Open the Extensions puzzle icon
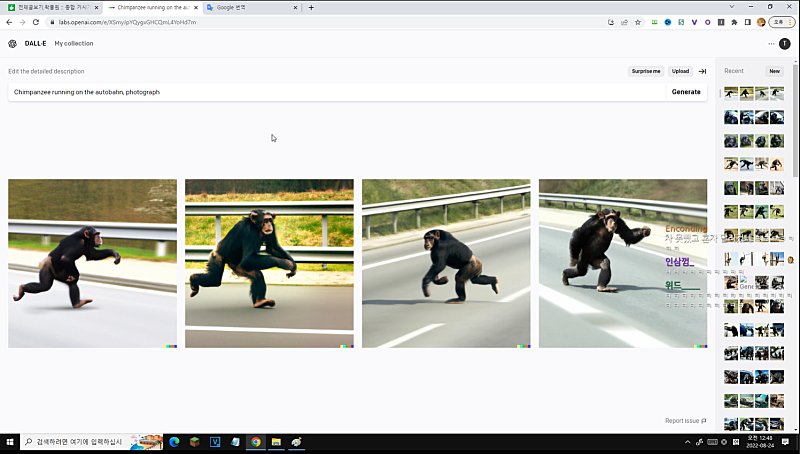This screenshot has height=454, width=800. (x=734, y=22)
